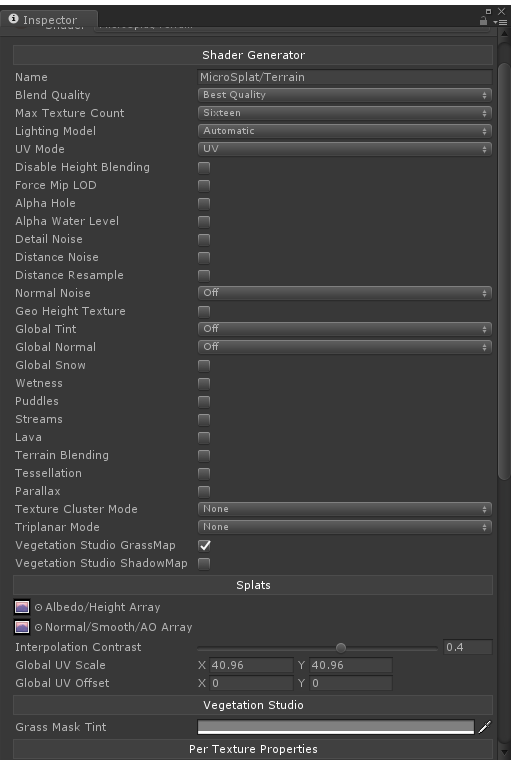Click the Grass Mask Tint color swatch

click(336, 727)
